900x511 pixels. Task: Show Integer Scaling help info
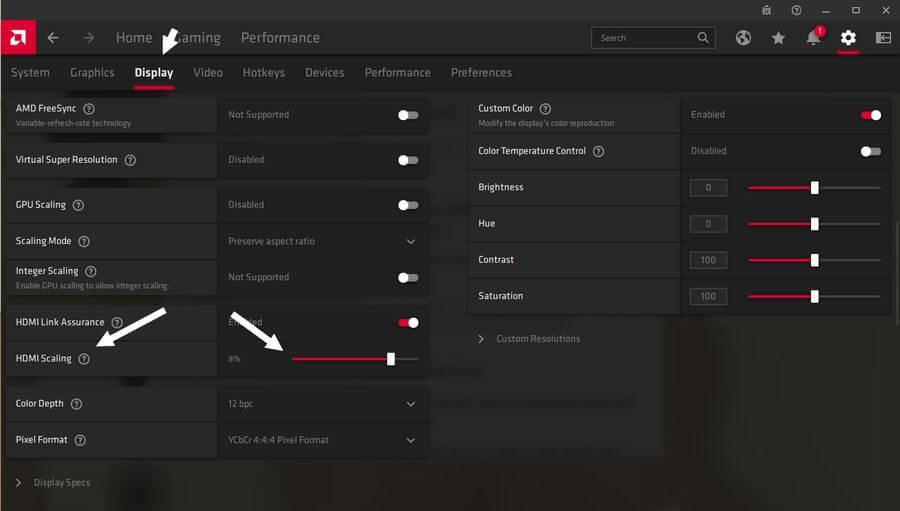(91, 271)
